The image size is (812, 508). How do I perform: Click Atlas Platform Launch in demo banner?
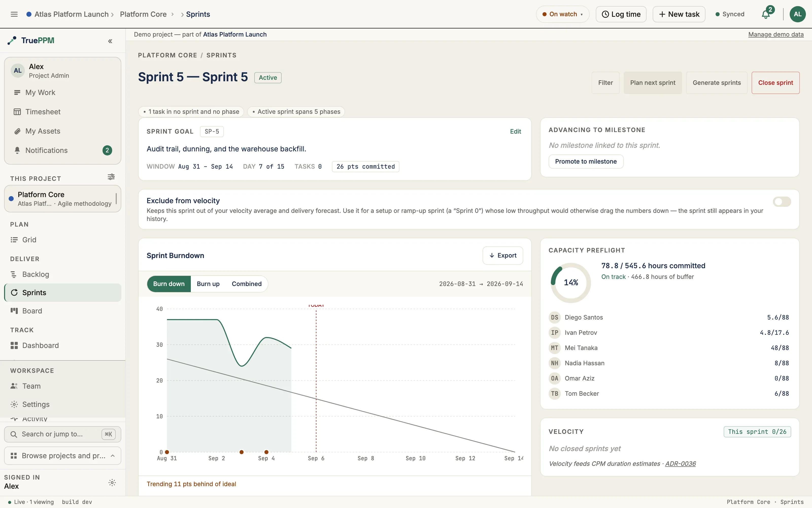click(234, 34)
